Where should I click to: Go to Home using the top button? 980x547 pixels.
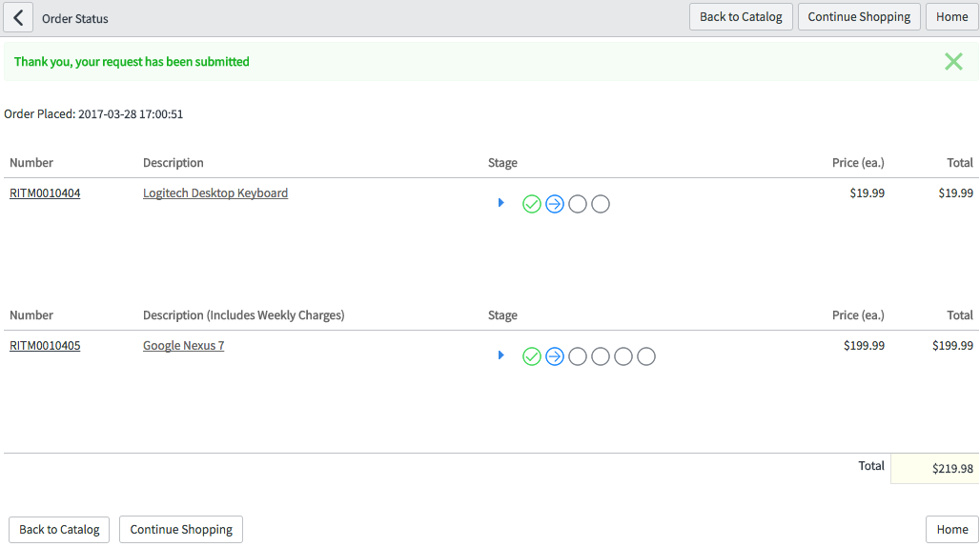pos(951,17)
